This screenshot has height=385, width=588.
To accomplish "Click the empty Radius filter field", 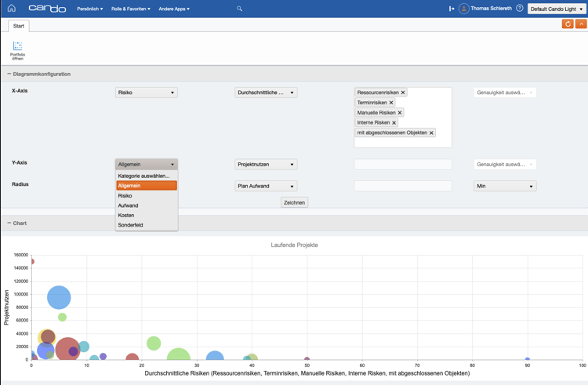I will [x=403, y=187].
